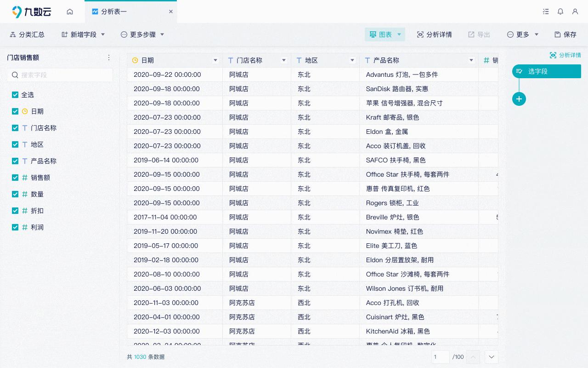Click the text icon beside 地区 field
The width and height of the screenshot is (588, 368).
click(x=25, y=144)
